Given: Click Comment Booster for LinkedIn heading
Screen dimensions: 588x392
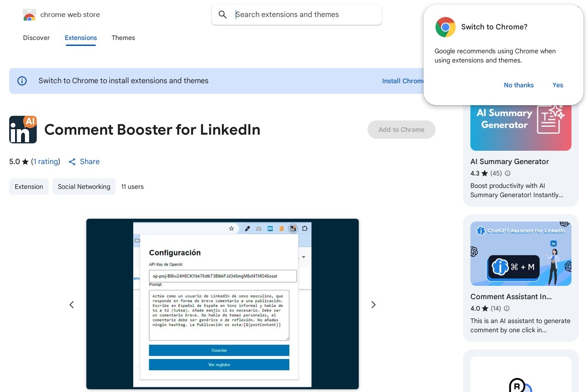Looking at the screenshot, I should tap(152, 130).
